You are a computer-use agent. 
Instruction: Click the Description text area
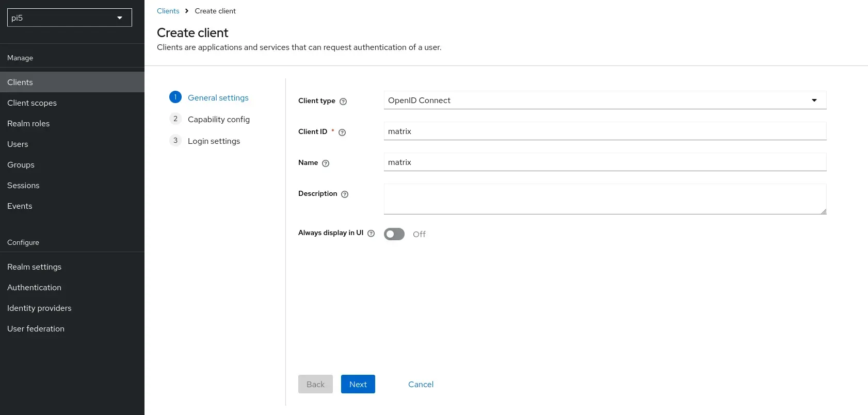pos(605,199)
